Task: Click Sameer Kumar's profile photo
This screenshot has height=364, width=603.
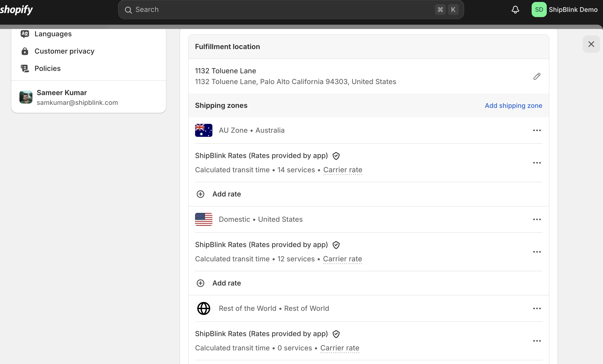Action: (26, 97)
